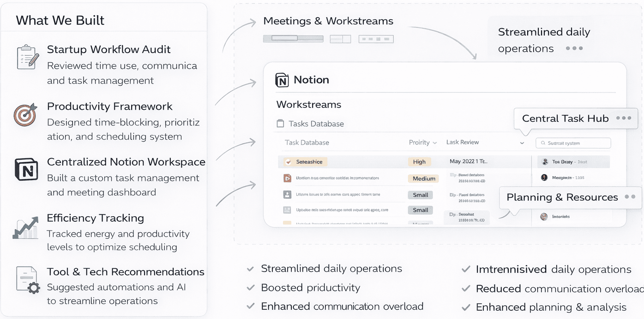
Task: Click the Notion logo in the workspace header
Action: coord(282,79)
